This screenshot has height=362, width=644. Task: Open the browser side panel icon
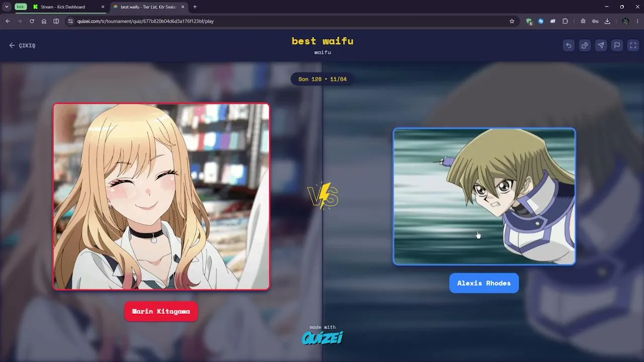coord(56,21)
